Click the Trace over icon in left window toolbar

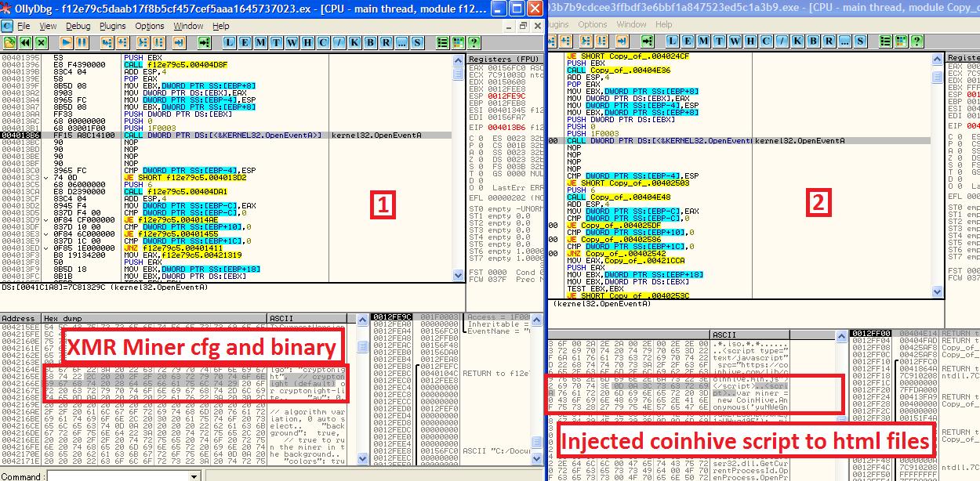[x=158, y=42]
